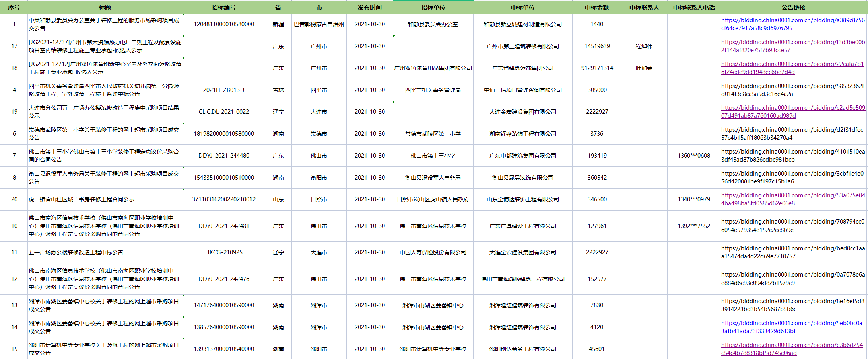Click the 发布时间 header cell
Viewport: 868px width, 359px height.
369,7
